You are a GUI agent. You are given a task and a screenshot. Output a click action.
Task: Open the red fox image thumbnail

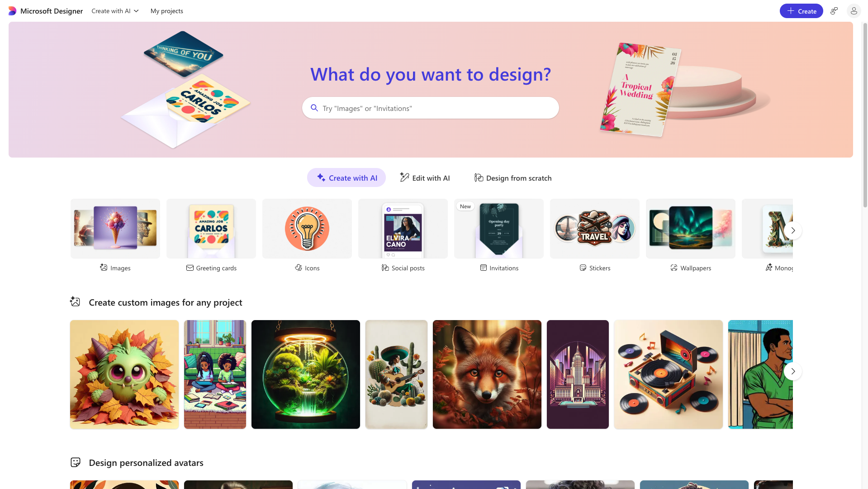(487, 374)
